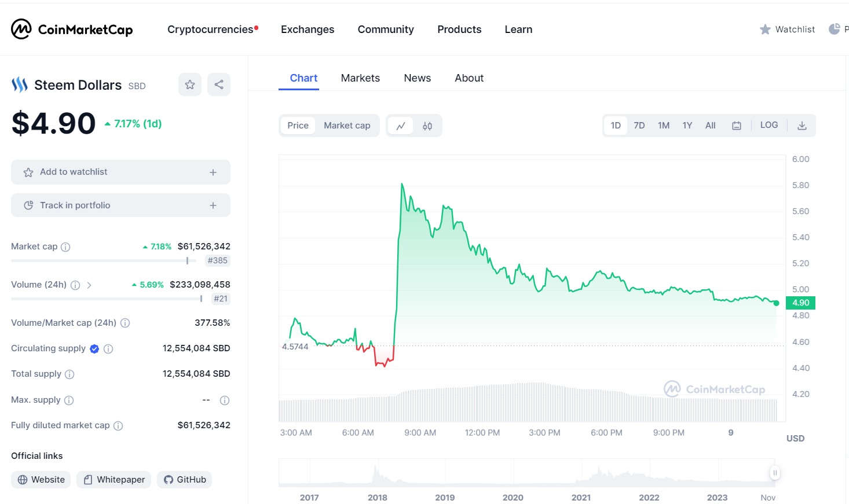849x504 pixels.
Task: Click Circulating supply info icon
Action: (108, 349)
